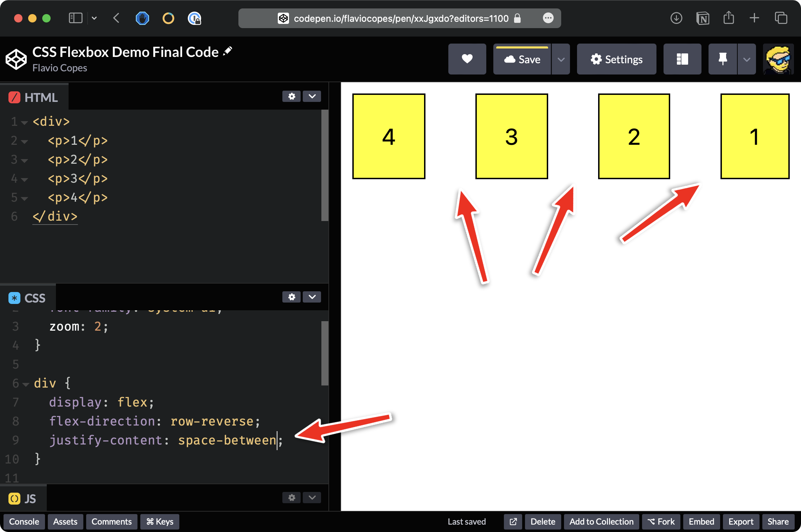Screen dimensions: 801x532
Task: Toggle the Safari sidebar
Action: click(76, 18)
